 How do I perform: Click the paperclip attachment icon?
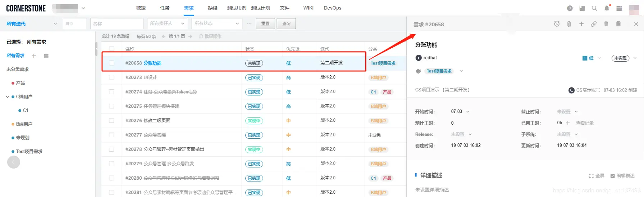tap(569, 24)
